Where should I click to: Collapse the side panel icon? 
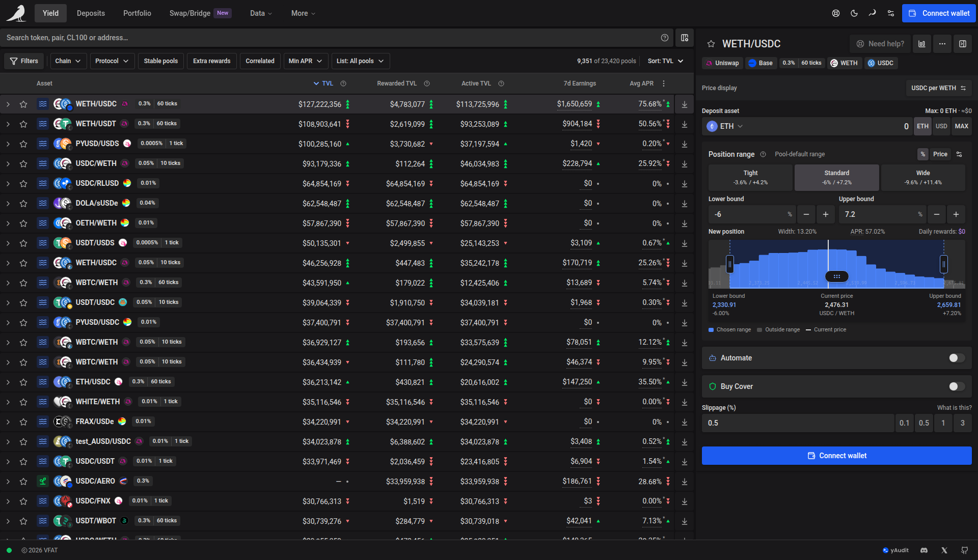click(x=963, y=44)
